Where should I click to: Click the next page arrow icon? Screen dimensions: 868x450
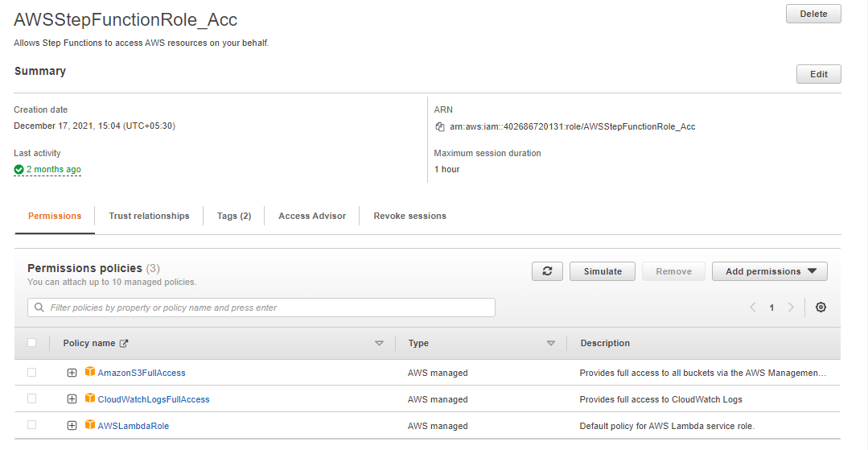(791, 308)
